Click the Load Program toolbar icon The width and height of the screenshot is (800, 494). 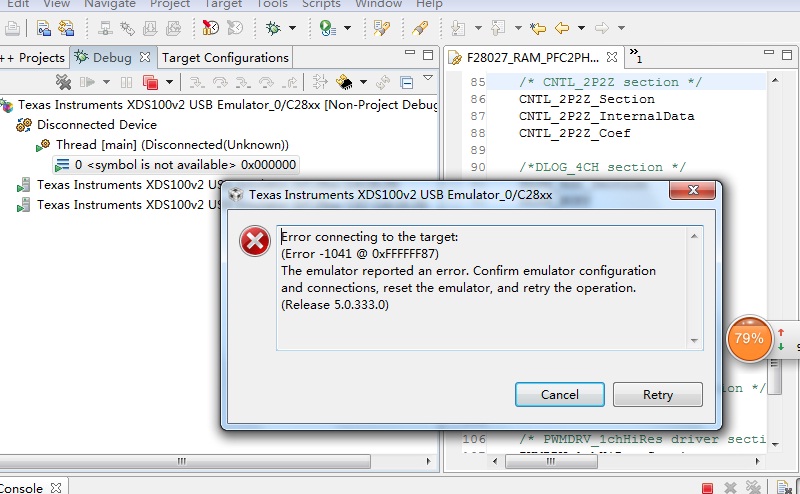pyautogui.click(x=151, y=28)
